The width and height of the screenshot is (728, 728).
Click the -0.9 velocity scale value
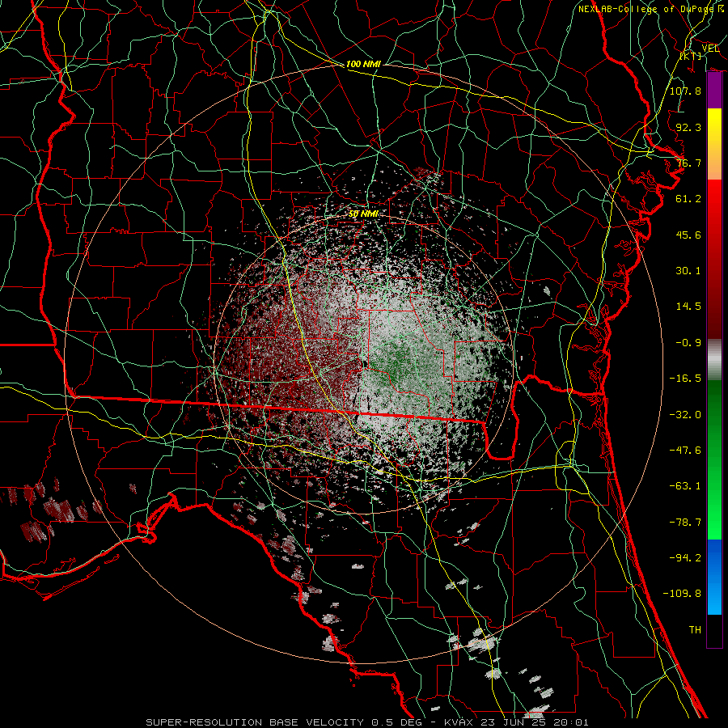[688, 343]
